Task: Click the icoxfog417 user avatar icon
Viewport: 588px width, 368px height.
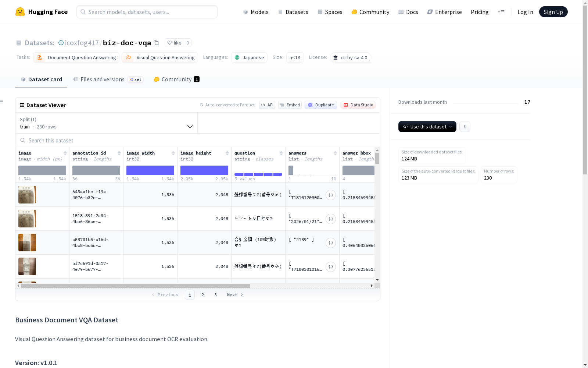Action: [61, 43]
